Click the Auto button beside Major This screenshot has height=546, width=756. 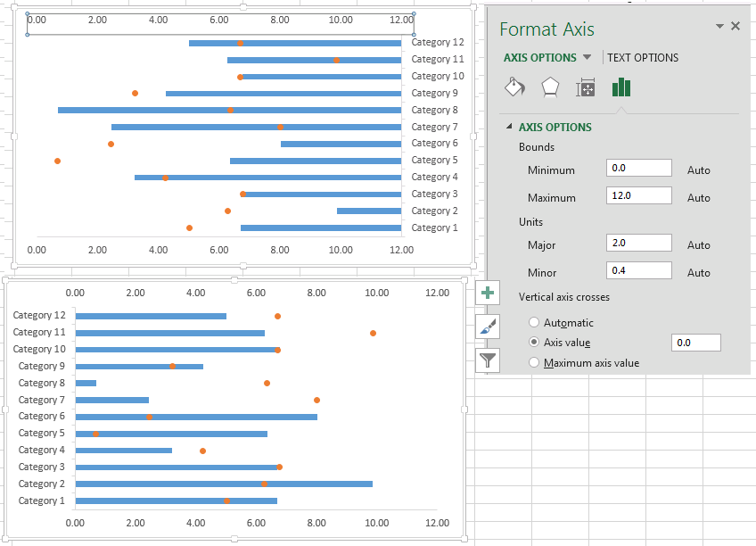[699, 245]
